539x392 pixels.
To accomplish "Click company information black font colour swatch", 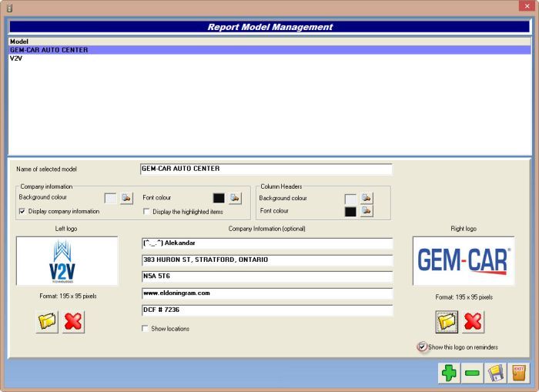I will (x=219, y=198).
